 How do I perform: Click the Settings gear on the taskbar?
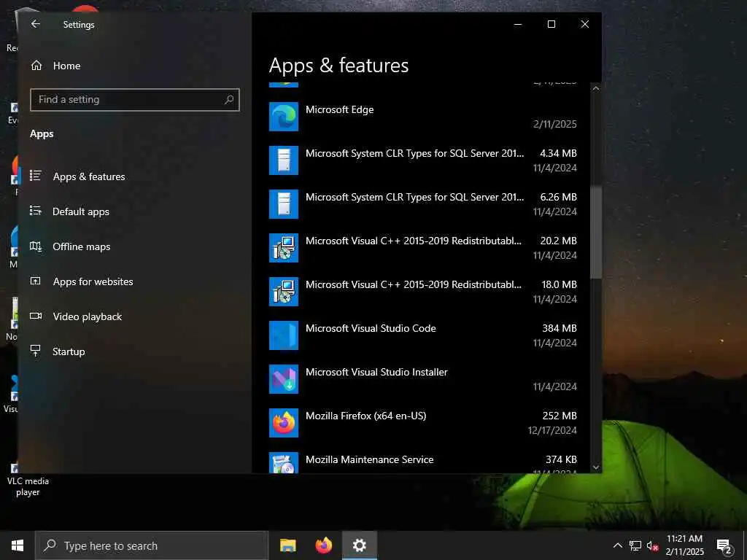pyautogui.click(x=360, y=545)
